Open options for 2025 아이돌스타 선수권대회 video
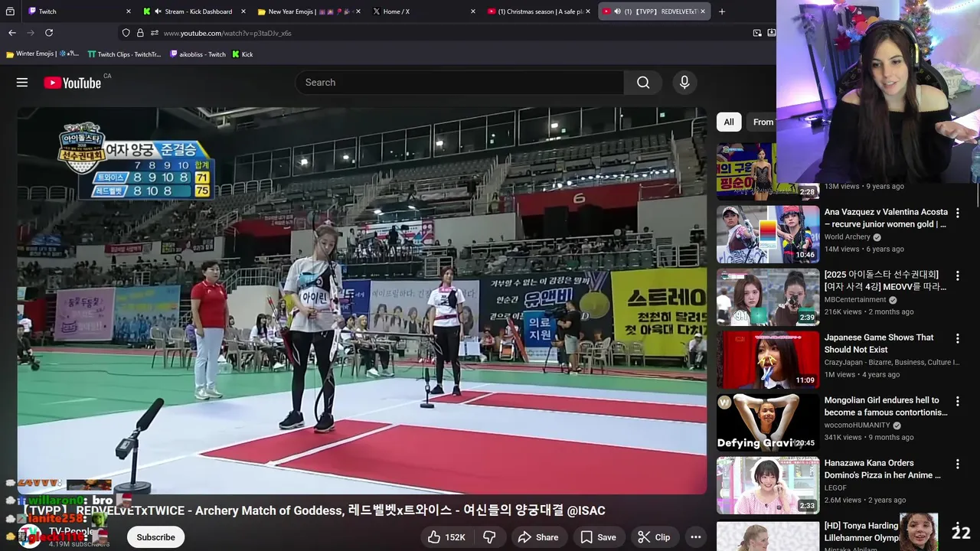This screenshot has height=551, width=980. point(957,275)
